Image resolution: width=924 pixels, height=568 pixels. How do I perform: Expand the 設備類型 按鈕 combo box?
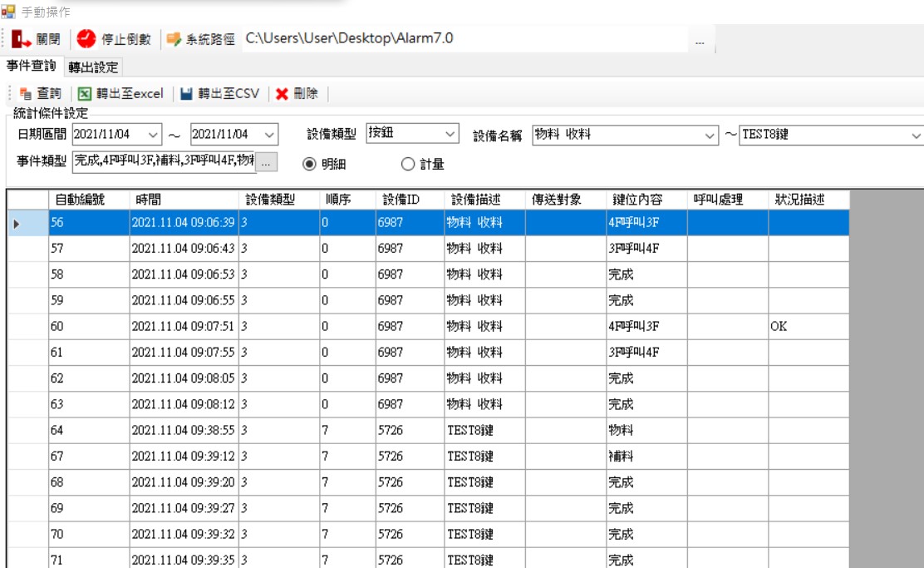[x=451, y=134]
